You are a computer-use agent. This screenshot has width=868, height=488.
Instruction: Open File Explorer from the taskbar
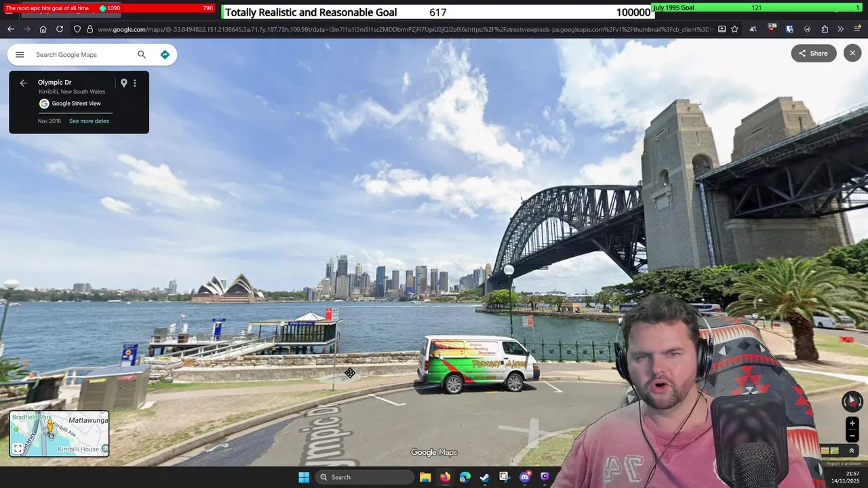(425, 477)
